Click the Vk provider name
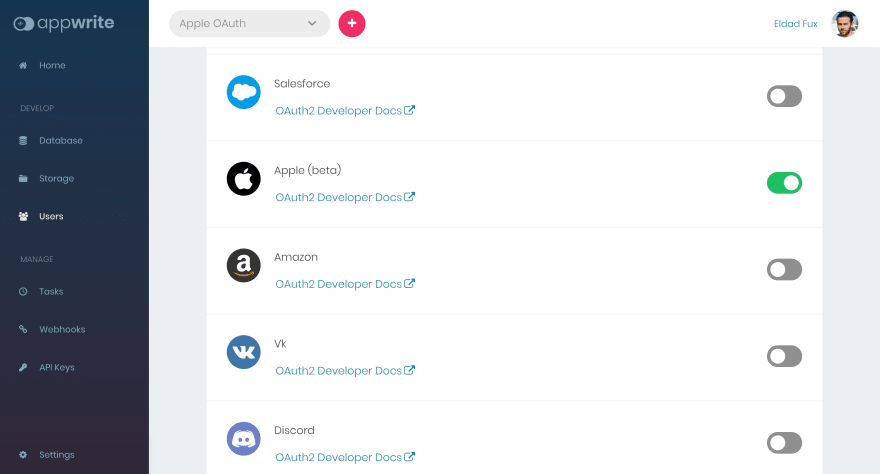The height and width of the screenshot is (474, 880). (280, 344)
